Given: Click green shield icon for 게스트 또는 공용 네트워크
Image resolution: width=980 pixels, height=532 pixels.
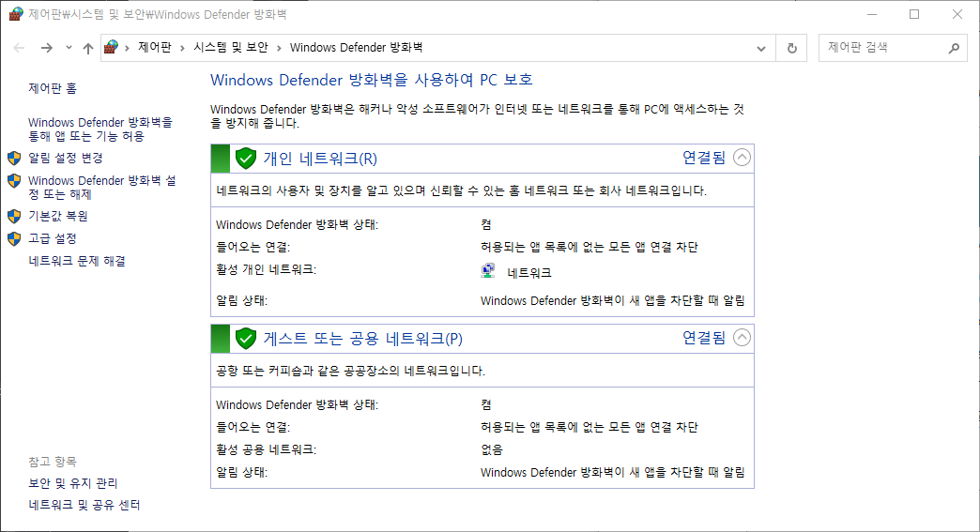Looking at the screenshot, I should click(246, 339).
